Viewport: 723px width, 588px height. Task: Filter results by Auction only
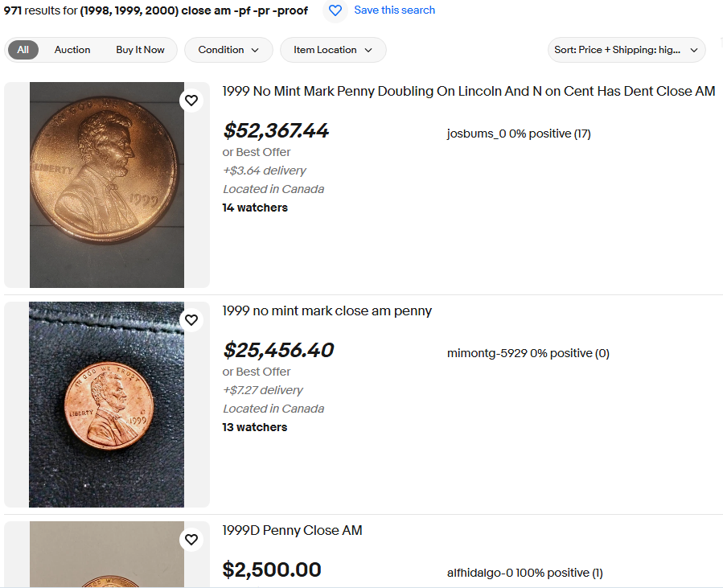(72, 50)
